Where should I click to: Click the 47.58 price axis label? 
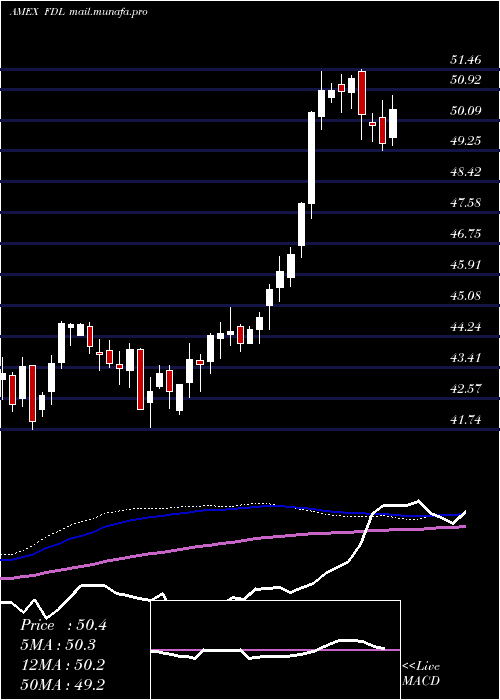coord(466,203)
